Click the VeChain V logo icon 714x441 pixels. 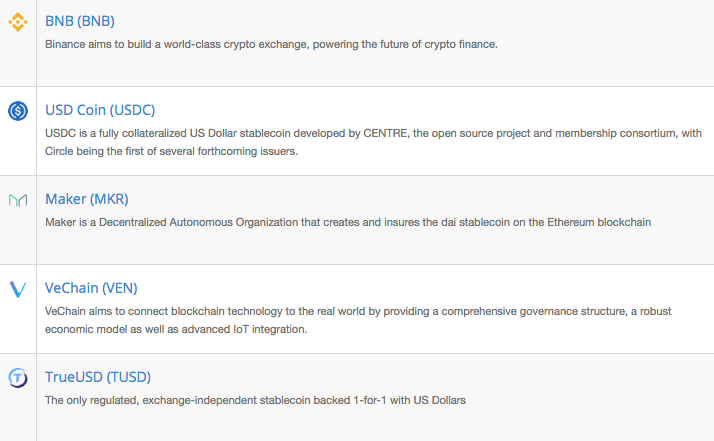18,289
